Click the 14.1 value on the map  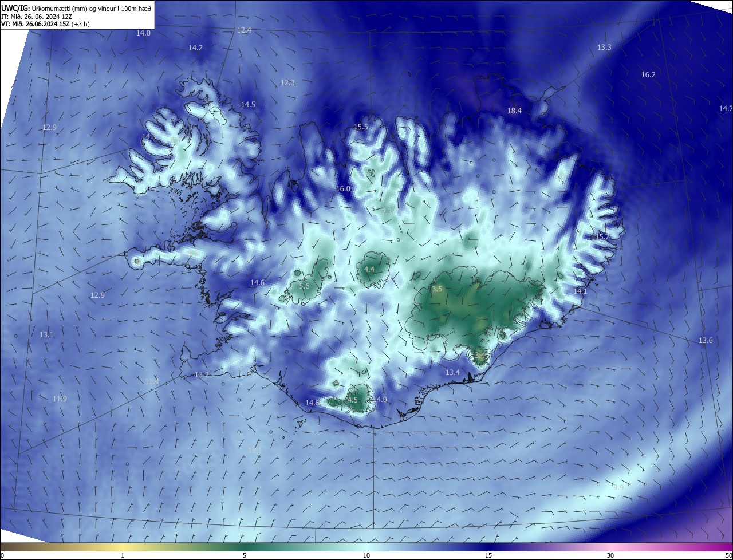[x=580, y=291]
